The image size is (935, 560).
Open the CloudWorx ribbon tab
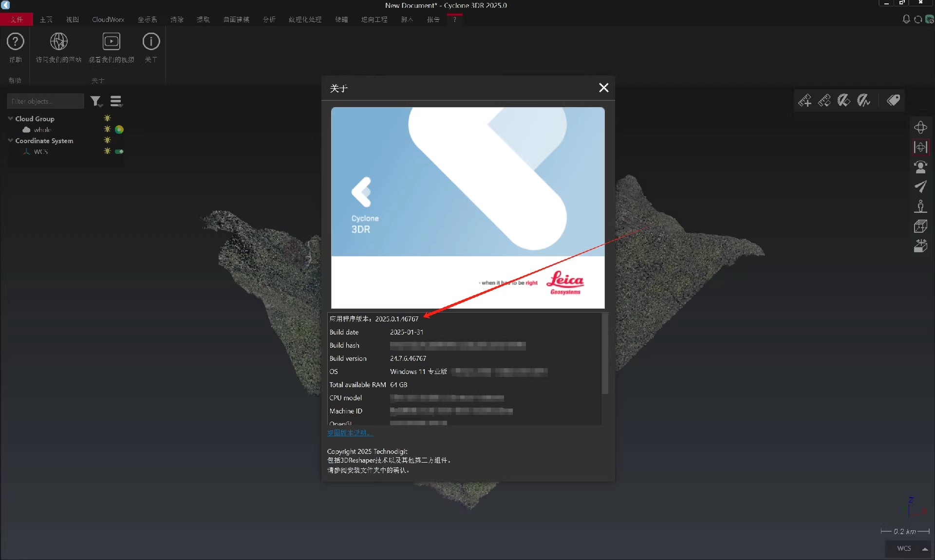coord(108,19)
